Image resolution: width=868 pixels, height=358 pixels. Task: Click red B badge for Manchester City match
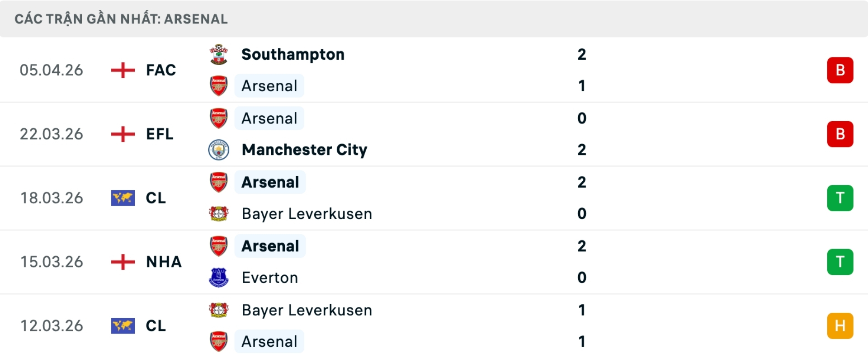pos(840,134)
